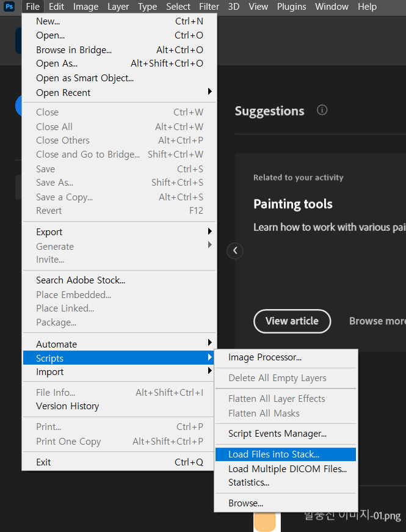
Task: Open the Select menu
Action: coord(178,7)
